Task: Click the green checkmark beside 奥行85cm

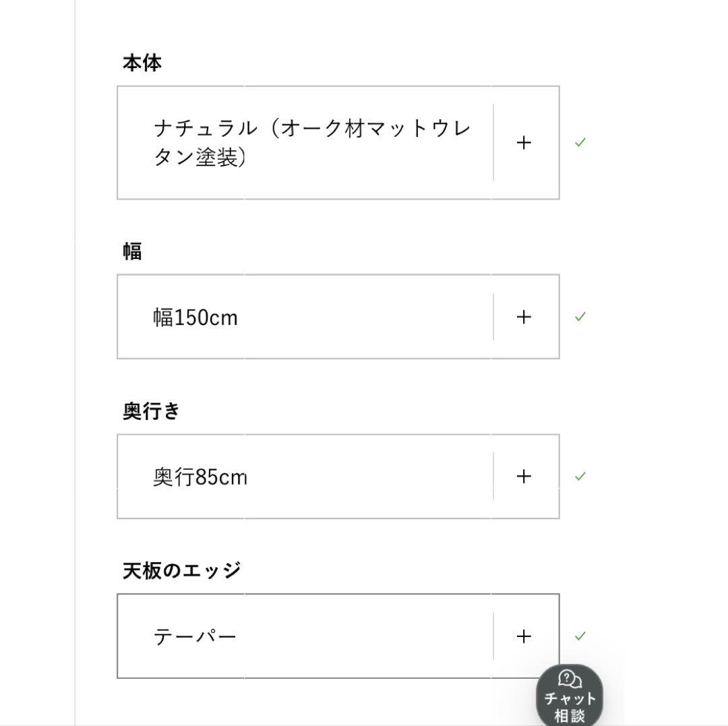Action: coord(581,476)
